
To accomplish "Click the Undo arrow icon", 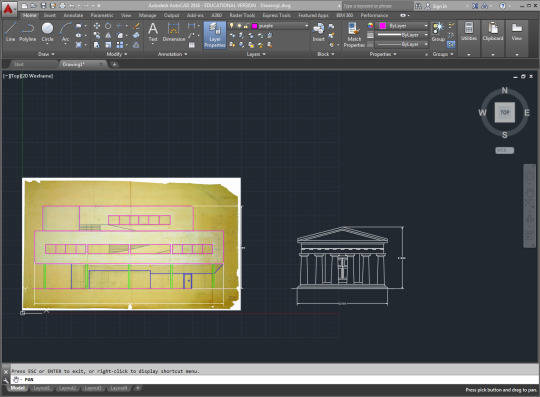I will coord(72,6).
